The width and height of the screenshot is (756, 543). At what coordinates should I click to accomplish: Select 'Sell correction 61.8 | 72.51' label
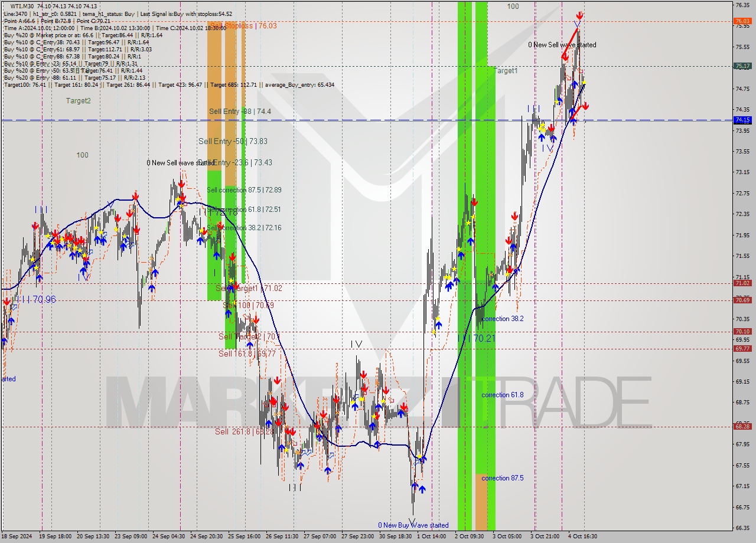(244, 209)
